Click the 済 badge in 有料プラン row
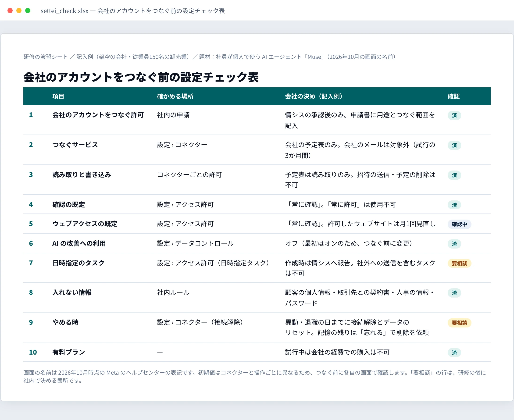This screenshot has height=420, width=514. (454, 353)
